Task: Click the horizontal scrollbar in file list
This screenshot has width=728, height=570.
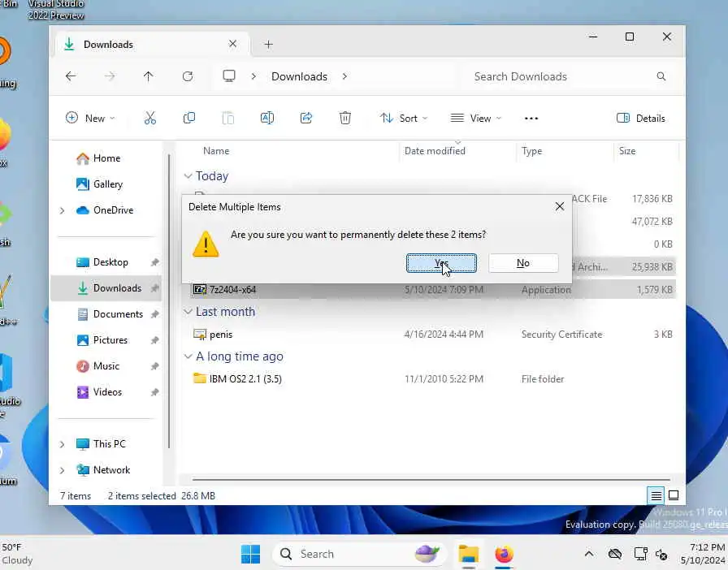Action: [x=431, y=479]
